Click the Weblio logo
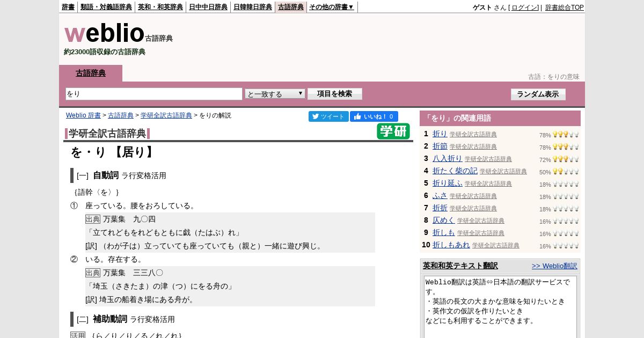Viewport: 644px width, 338px height. (x=105, y=33)
